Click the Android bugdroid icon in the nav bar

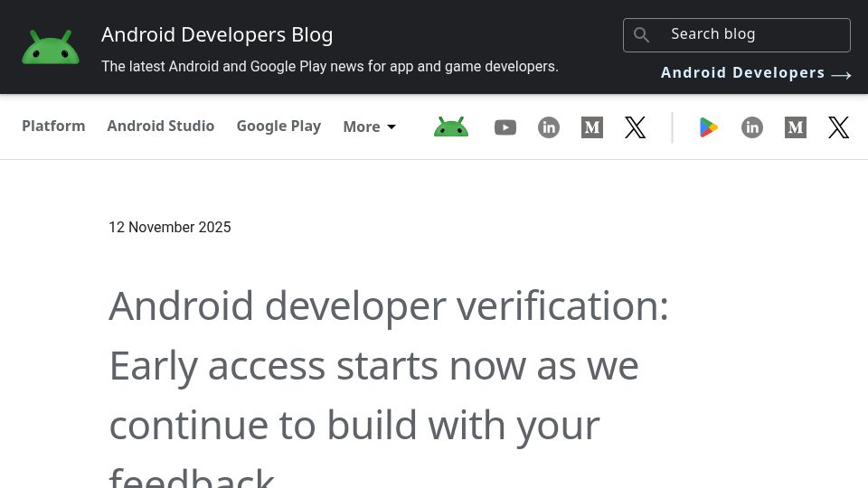coord(451,127)
